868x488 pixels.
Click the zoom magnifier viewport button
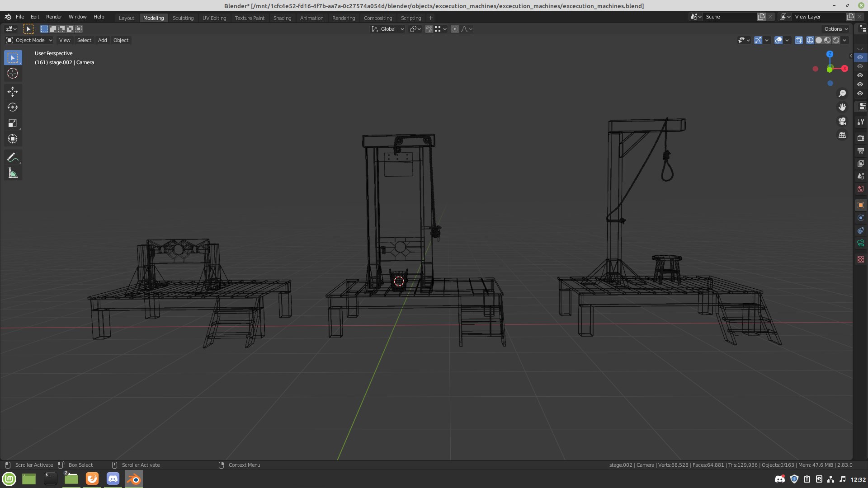pyautogui.click(x=842, y=94)
